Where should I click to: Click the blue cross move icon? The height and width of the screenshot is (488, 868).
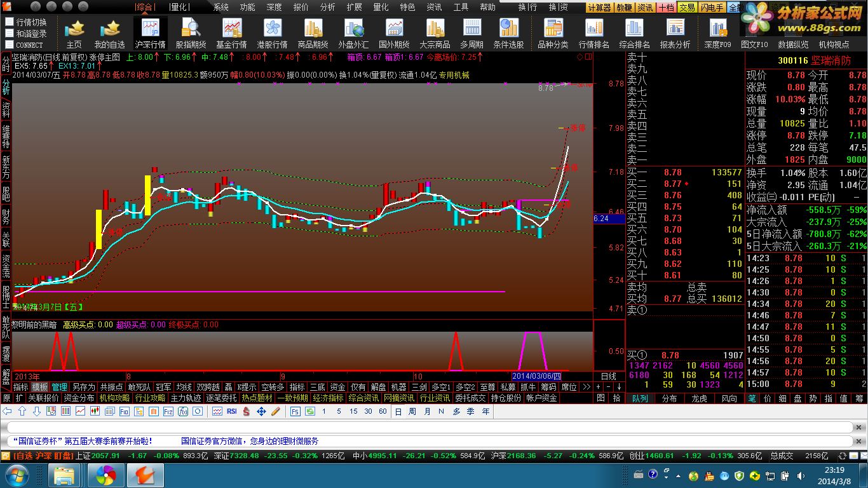(261, 412)
